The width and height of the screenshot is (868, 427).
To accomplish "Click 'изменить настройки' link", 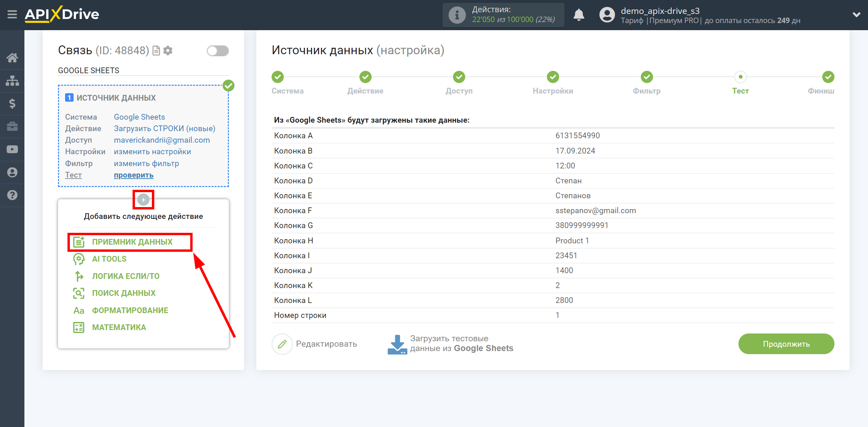I will [152, 151].
